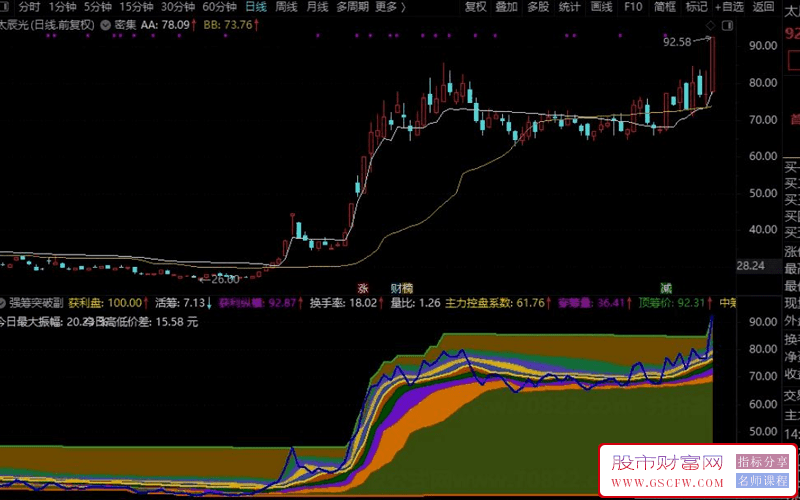This screenshot has width=800, height=500.
Task: Click the 强筹突破副 indicator name
Action: click(x=37, y=303)
